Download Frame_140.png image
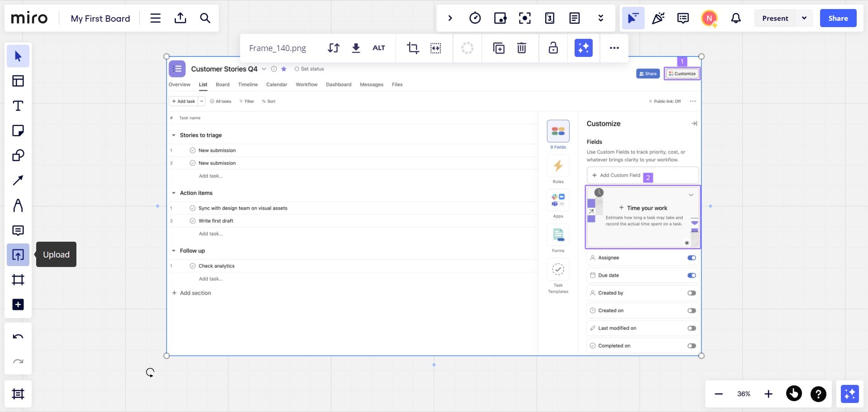This screenshot has width=868, height=412. click(x=356, y=48)
